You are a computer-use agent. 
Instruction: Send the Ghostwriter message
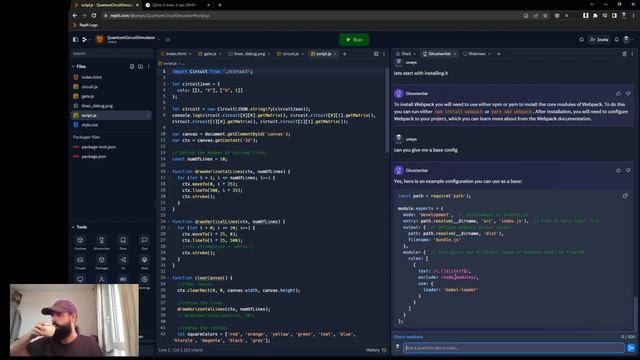coord(631,348)
